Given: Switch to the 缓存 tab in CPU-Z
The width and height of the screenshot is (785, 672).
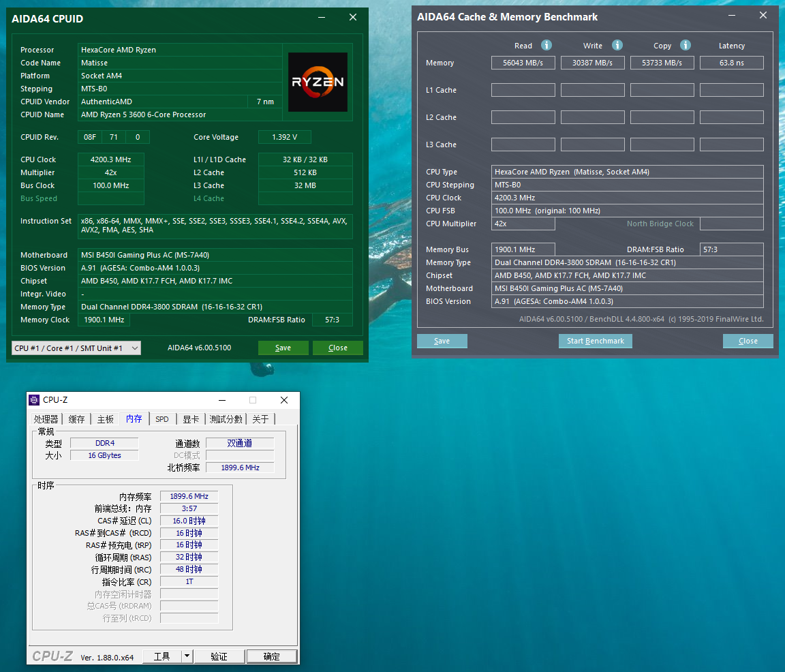Looking at the screenshot, I should point(76,418).
